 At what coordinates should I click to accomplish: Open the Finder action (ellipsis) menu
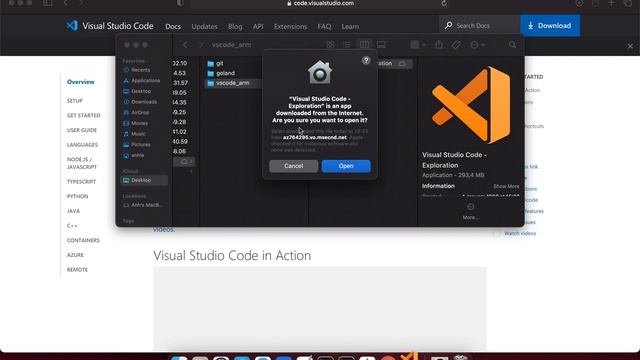tap(477, 45)
